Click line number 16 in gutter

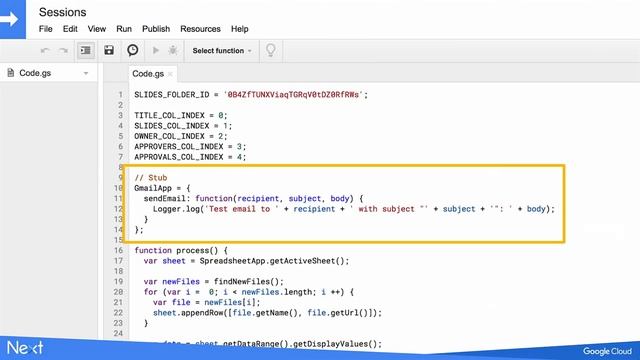118,251
